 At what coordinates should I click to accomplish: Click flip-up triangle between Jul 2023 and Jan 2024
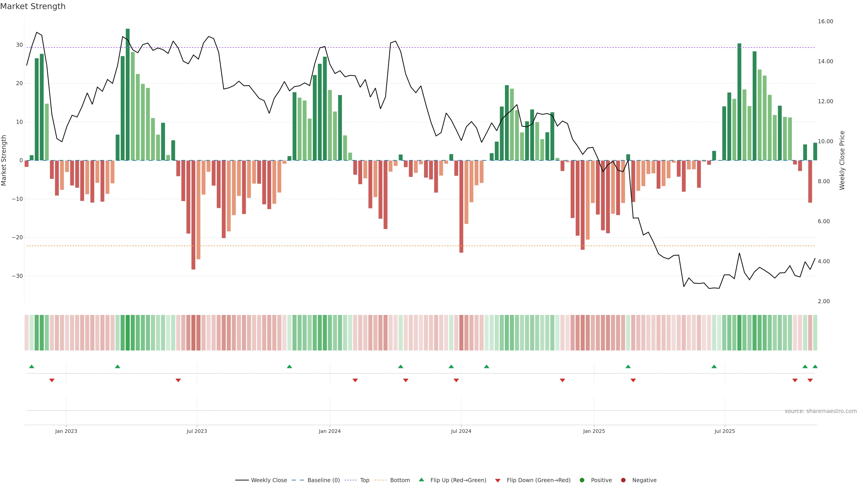click(289, 366)
